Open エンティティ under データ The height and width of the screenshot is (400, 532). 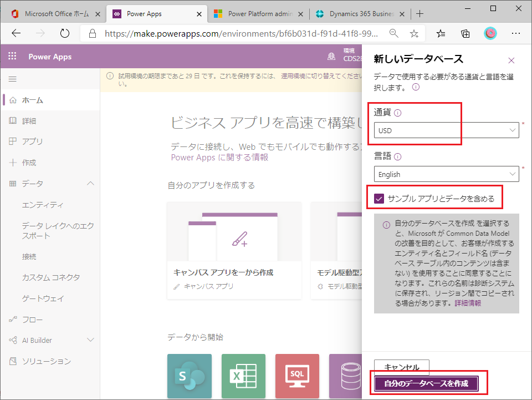[43, 205]
